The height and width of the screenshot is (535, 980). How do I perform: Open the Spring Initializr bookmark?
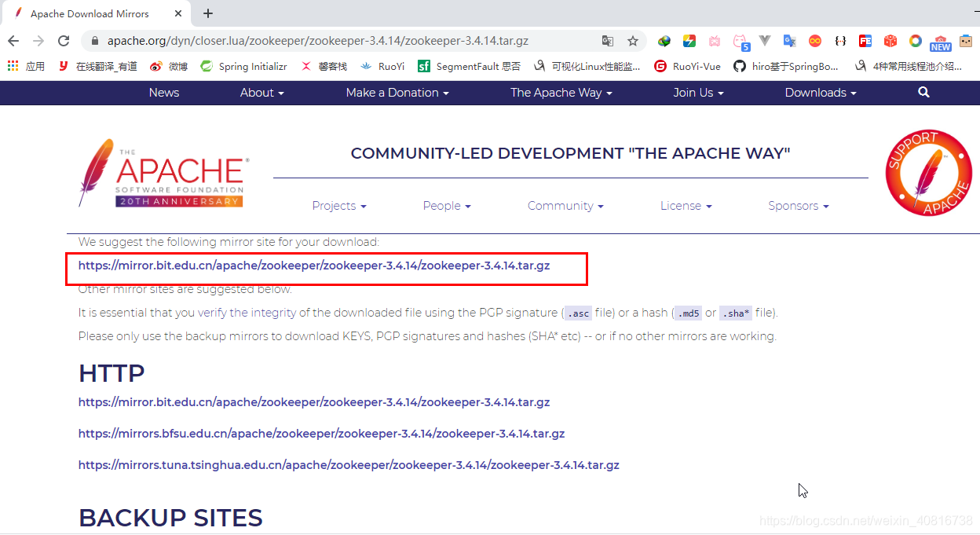(243, 67)
